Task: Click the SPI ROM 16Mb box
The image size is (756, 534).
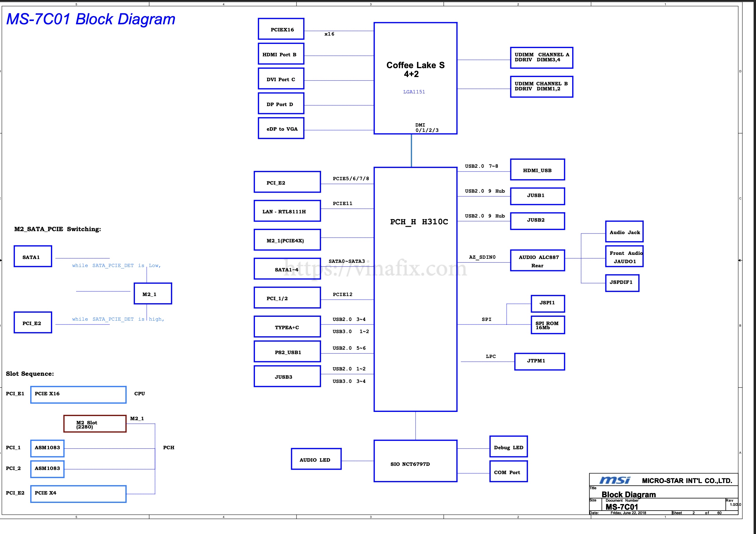Action: (548, 325)
